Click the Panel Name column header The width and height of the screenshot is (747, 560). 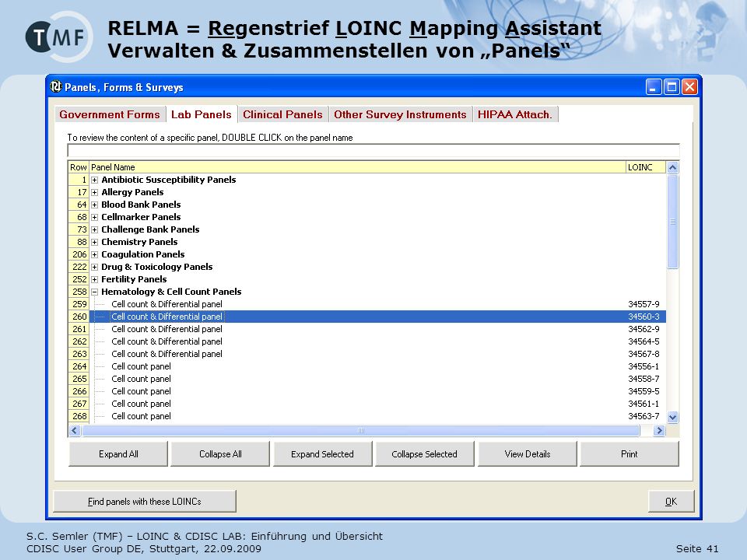pyautogui.click(x=357, y=167)
